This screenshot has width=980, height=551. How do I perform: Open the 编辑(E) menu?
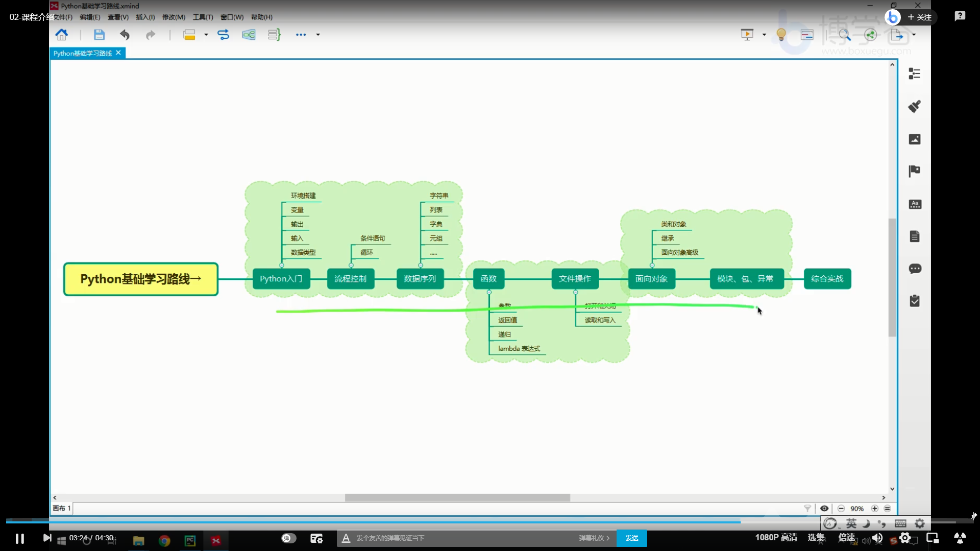[90, 17]
